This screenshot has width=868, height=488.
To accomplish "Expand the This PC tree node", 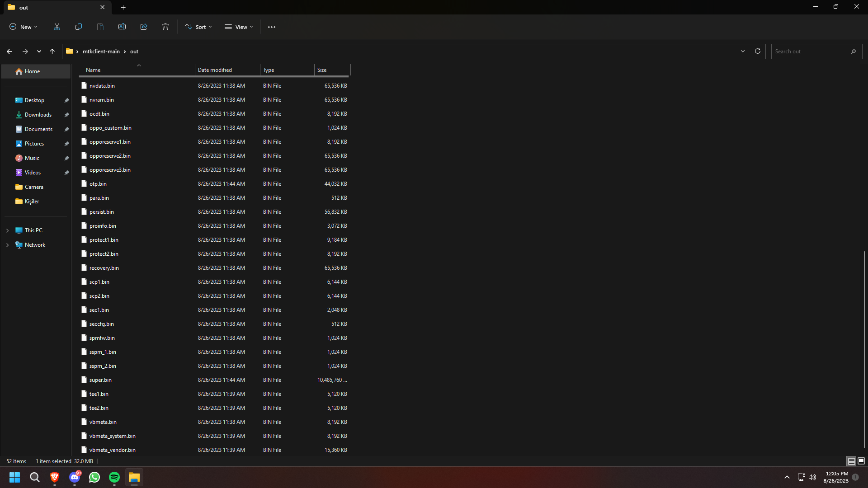I will point(8,230).
